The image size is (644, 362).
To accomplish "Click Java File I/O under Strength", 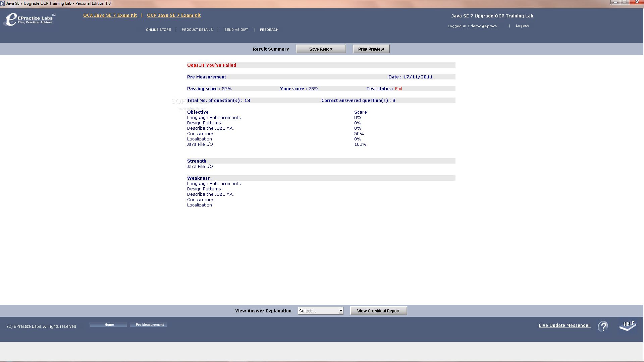I will click(200, 167).
